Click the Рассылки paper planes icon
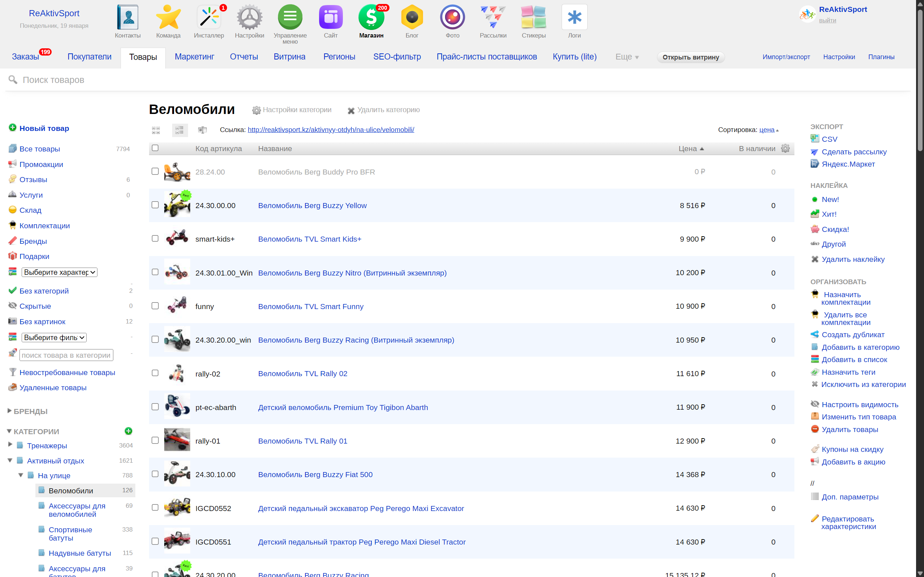The image size is (924, 577). point(493,18)
